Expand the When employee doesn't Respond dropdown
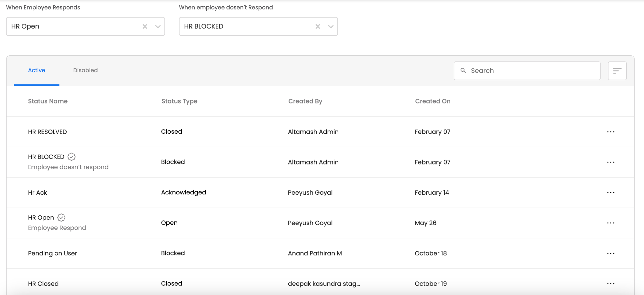Screen dimensions: 644x295 click(331, 26)
